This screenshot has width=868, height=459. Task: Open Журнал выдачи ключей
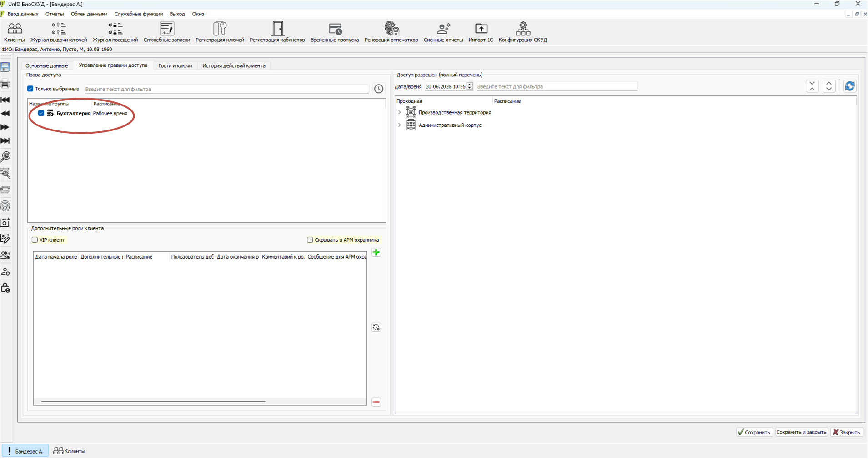tap(59, 32)
